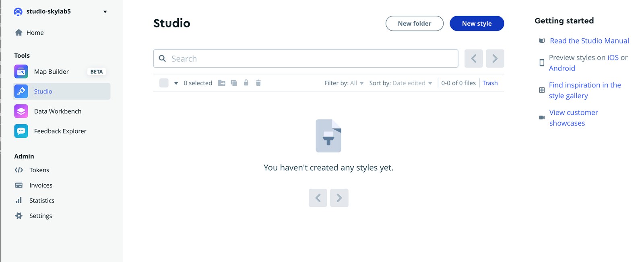Click the Settings gear icon
The image size is (644, 262).
(19, 216)
